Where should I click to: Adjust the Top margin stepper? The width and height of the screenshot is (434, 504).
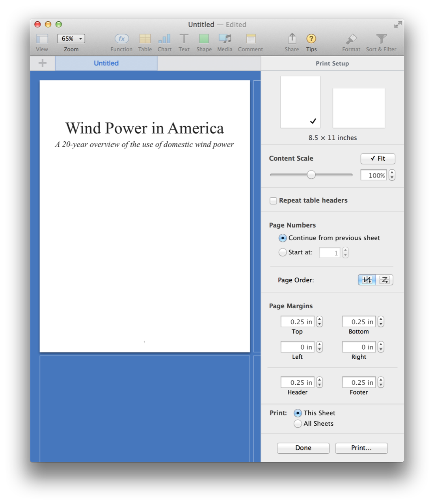click(x=319, y=322)
